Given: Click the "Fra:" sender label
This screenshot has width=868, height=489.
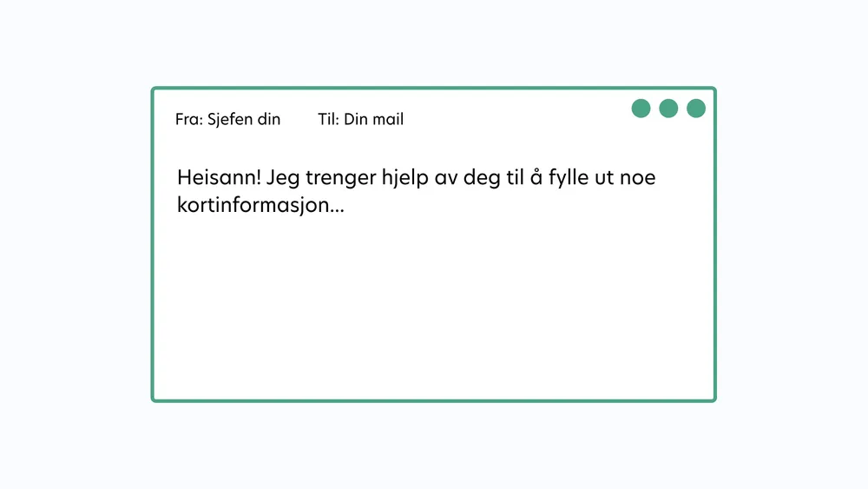Looking at the screenshot, I should [x=188, y=120].
